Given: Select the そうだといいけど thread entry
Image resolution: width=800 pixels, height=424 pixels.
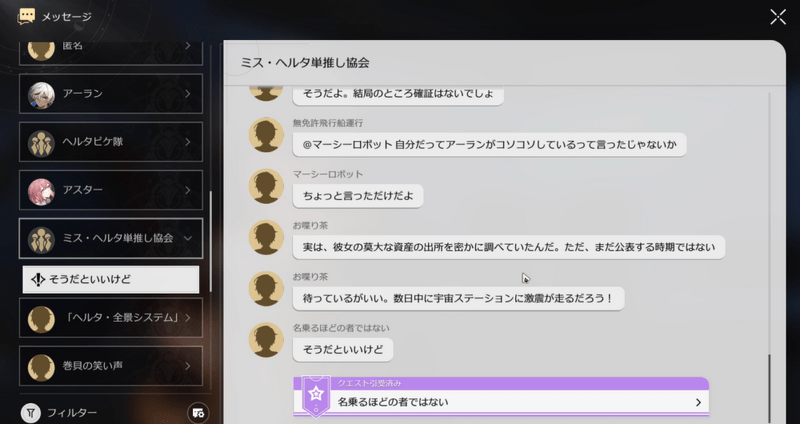Looking at the screenshot, I should click(x=111, y=279).
